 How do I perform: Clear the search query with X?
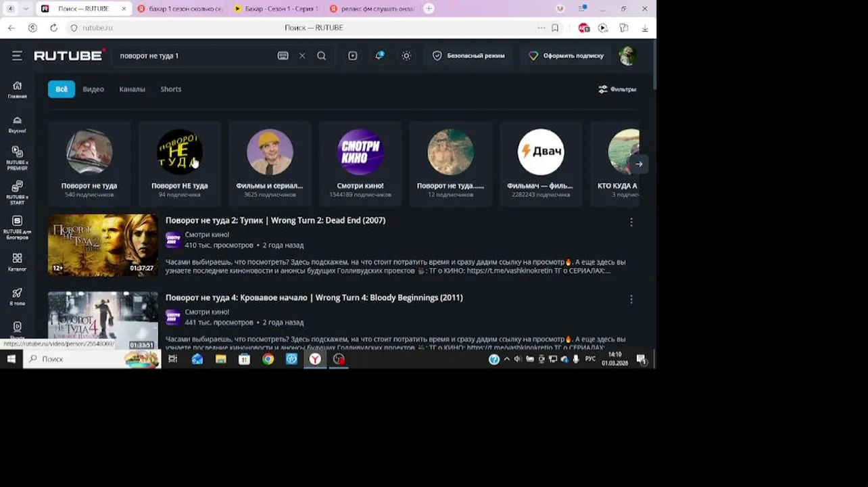click(x=302, y=56)
